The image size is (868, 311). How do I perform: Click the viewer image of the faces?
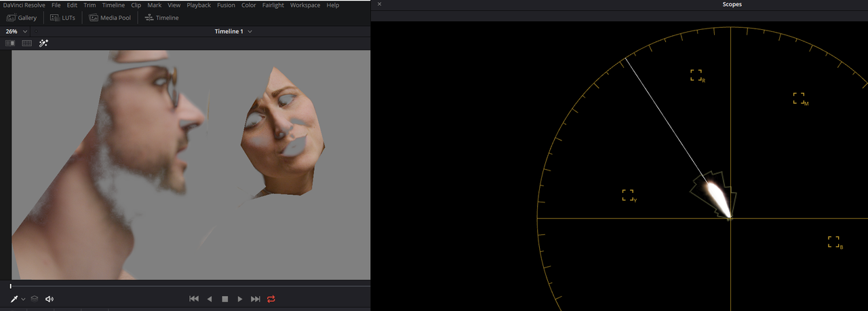point(191,165)
